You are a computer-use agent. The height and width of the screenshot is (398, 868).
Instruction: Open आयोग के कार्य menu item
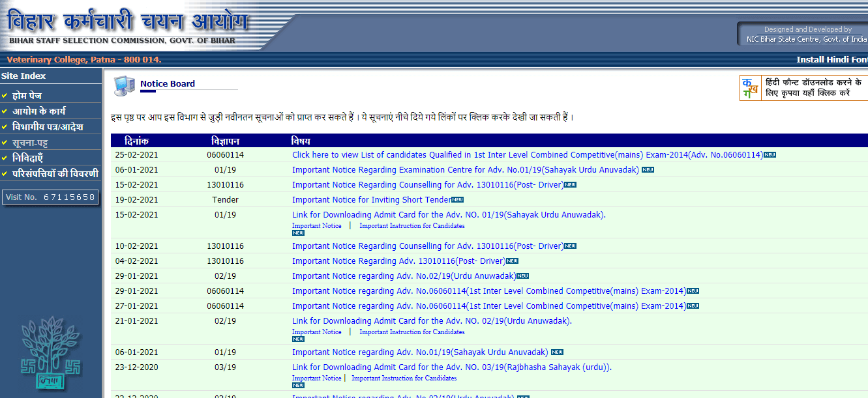(x=39, y=111)
